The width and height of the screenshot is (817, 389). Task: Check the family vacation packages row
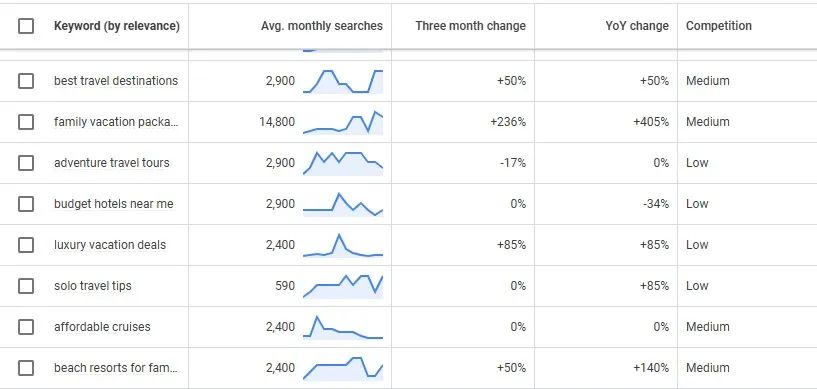26,122
